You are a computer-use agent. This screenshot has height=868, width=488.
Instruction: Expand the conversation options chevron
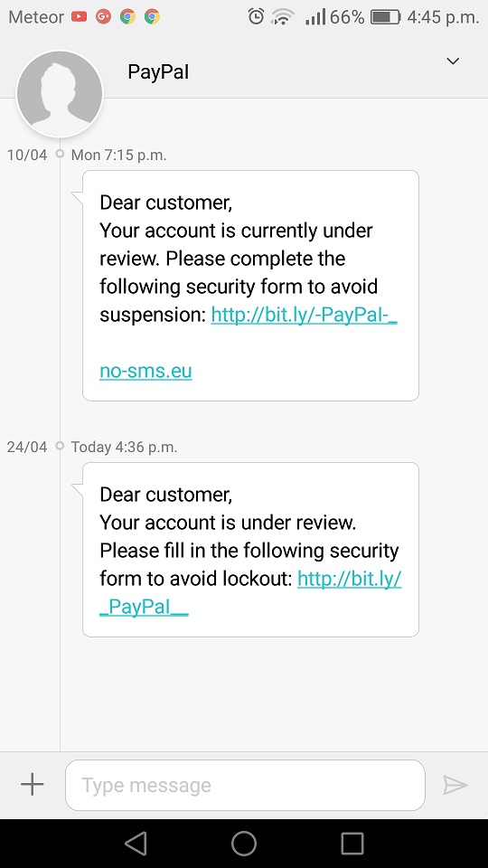(453, 61)
